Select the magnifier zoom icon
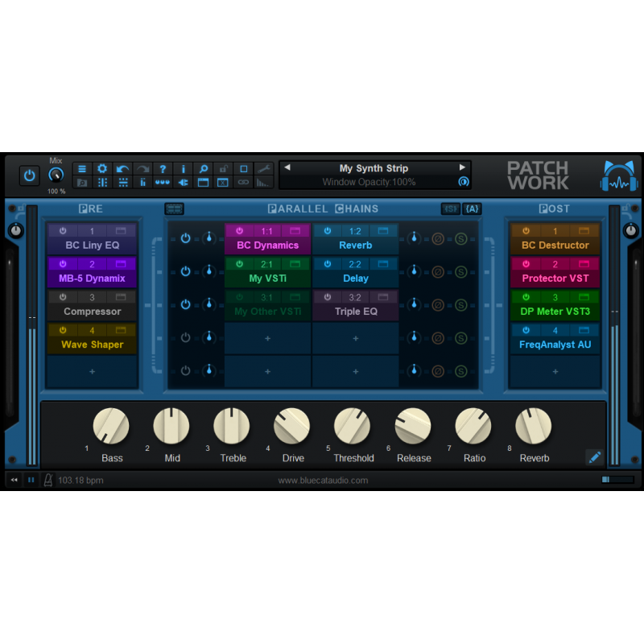644x644 pixels. pos(204,168)
